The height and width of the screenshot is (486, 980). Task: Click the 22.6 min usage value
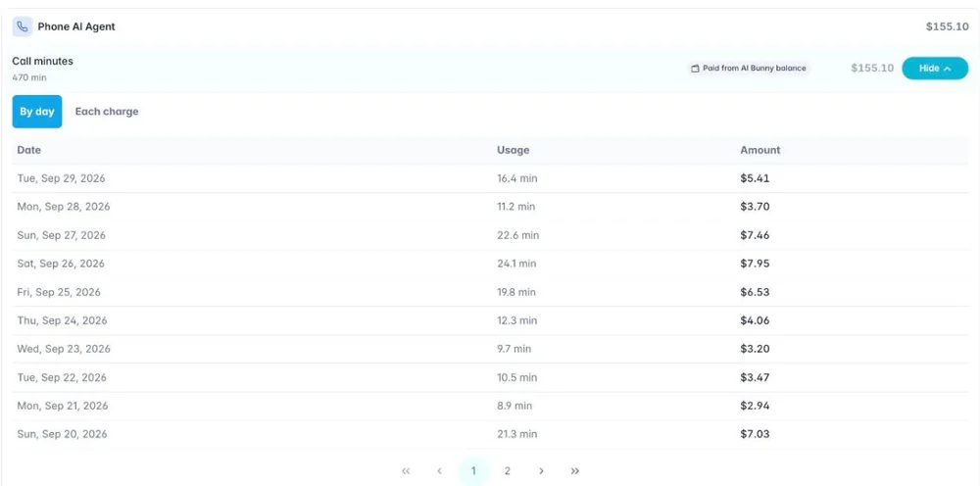518,235
